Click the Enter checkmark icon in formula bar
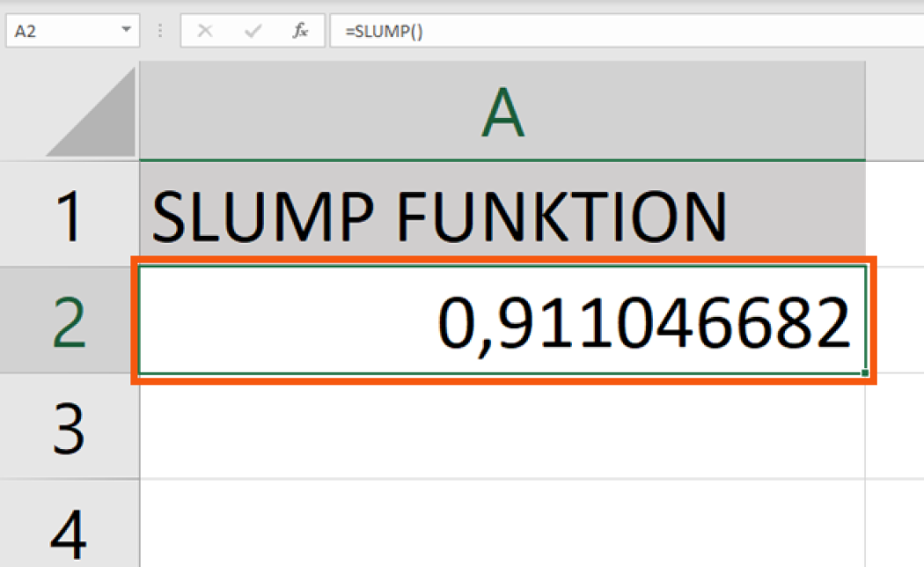The width and height of the screenshot is (924, 567). pos(253,31)
